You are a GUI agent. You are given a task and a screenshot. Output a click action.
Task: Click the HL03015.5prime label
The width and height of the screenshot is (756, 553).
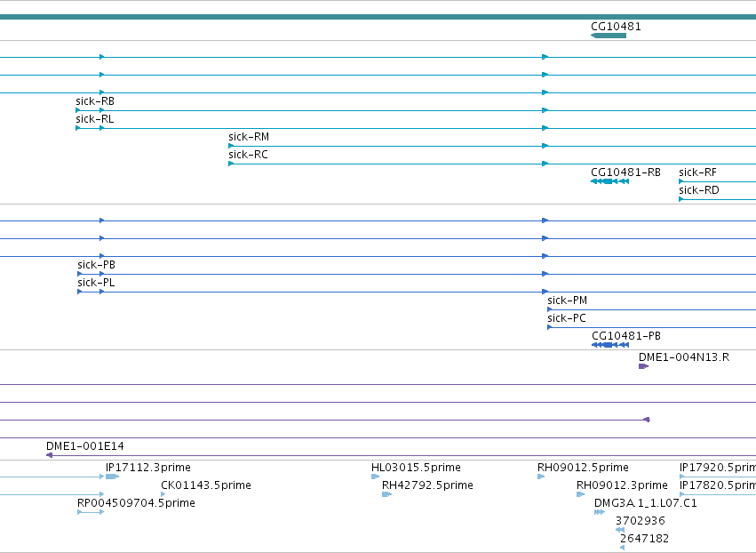click(x=416, y=468)
